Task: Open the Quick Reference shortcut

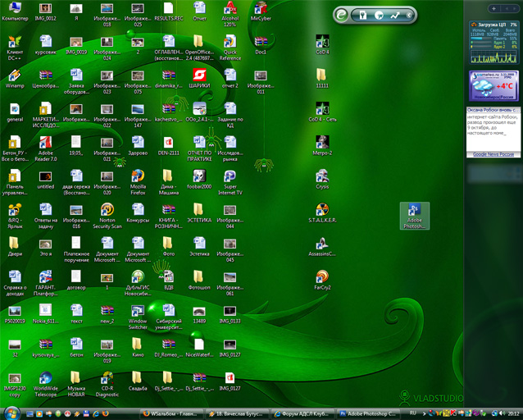Action: click(x=230, y=48)
